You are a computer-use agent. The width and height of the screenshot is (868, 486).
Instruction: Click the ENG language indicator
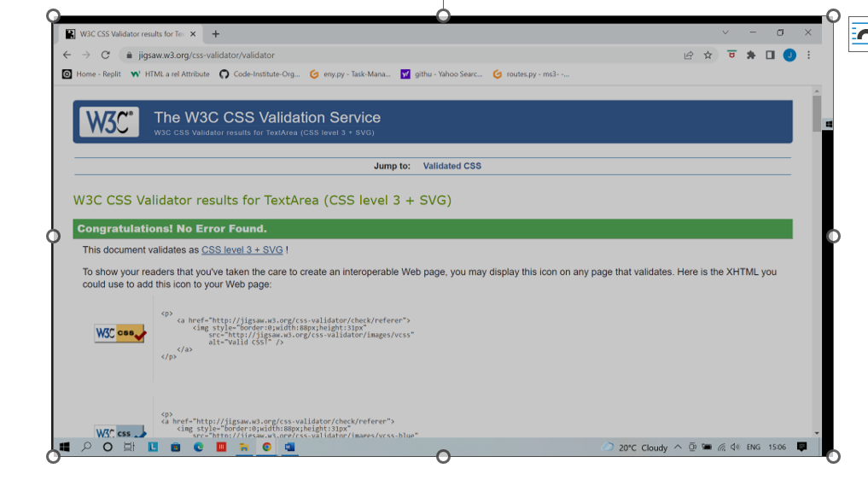click(x=754, y=448)
